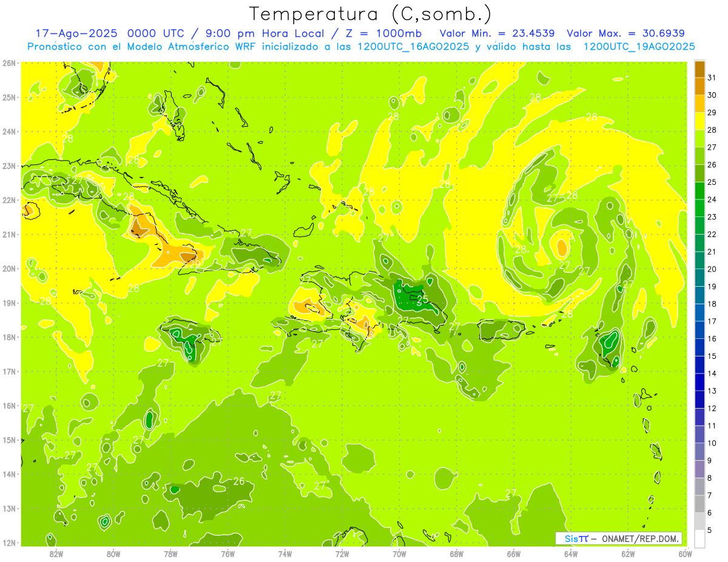Click the initialization time "1200UTC_16AGO2025"
The image size is (728, 562).
(413, 47)
